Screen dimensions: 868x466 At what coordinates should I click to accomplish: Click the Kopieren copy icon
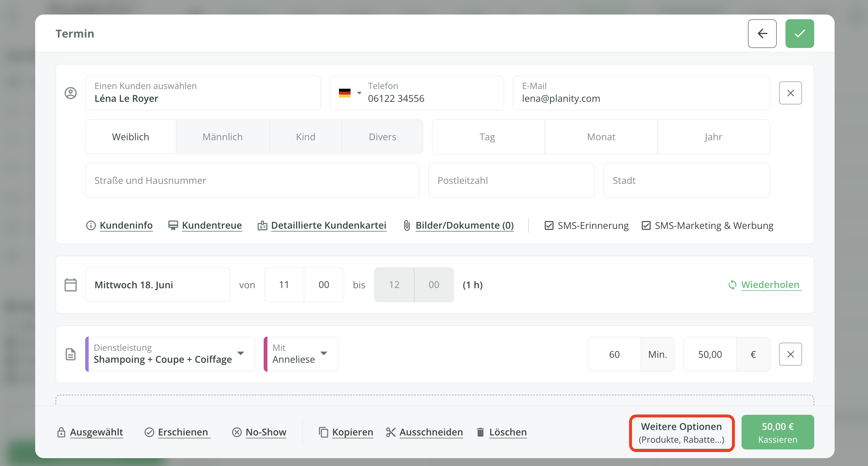pyautogui.click(x=323, y=432)
